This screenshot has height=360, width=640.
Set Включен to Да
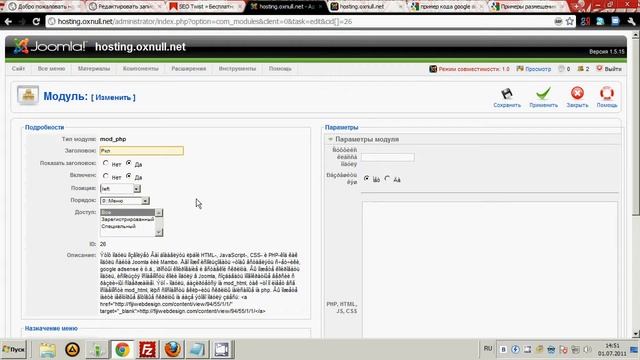click(x=129, y=176)
